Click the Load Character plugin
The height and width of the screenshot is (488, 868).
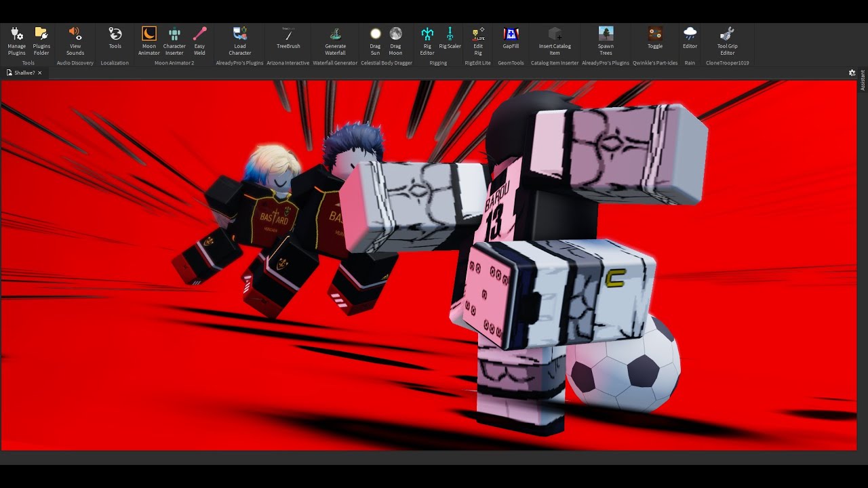coord(240,41)
